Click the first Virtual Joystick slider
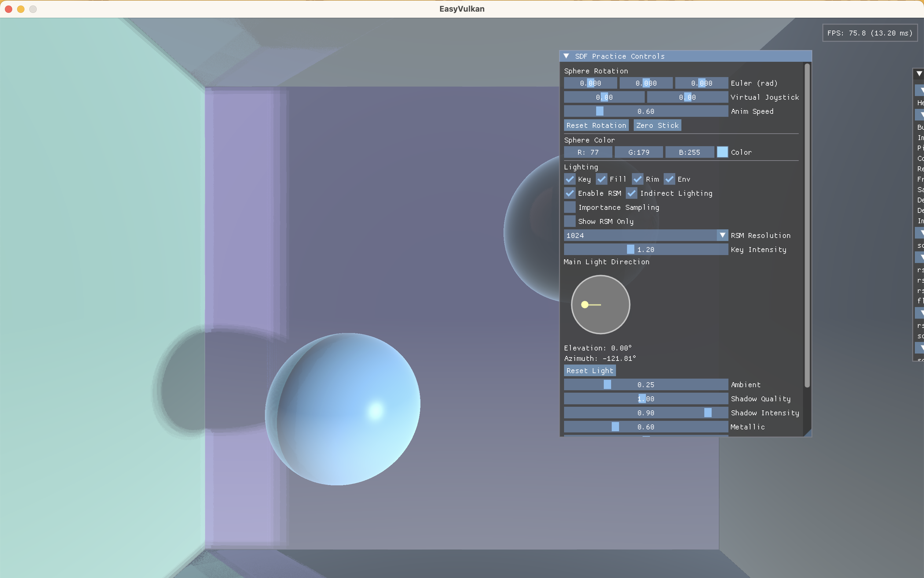924x578 pixels. coord(604,98)
